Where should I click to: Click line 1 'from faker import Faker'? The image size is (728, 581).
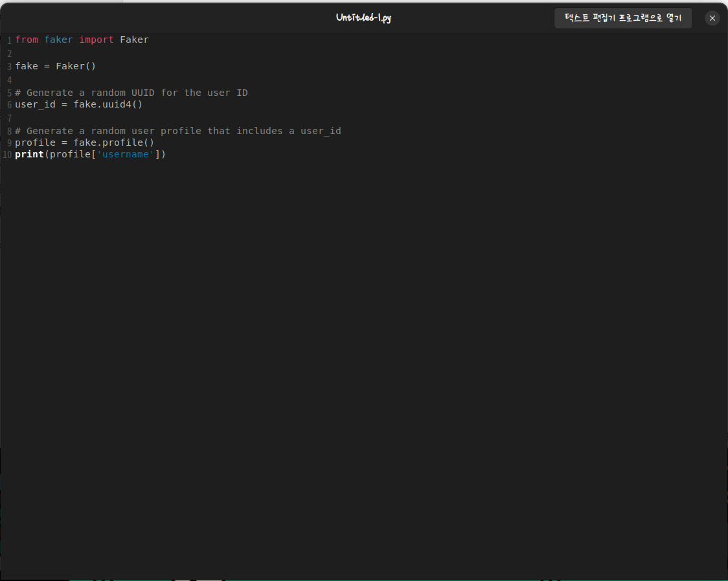(82, 40)
